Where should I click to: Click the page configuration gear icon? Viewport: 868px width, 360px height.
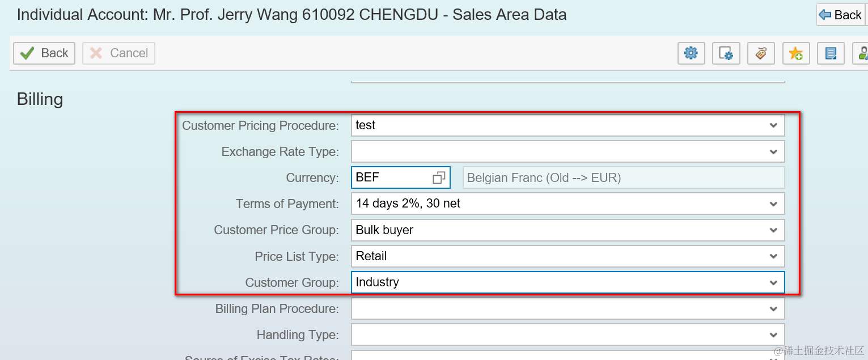(x=726, y=53)
